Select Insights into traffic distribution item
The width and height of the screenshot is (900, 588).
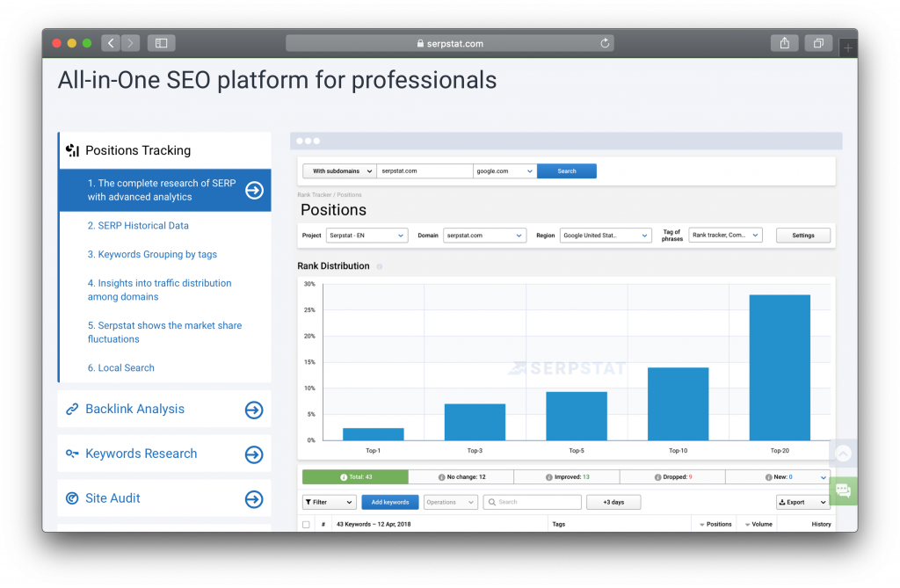click(160, 290)
